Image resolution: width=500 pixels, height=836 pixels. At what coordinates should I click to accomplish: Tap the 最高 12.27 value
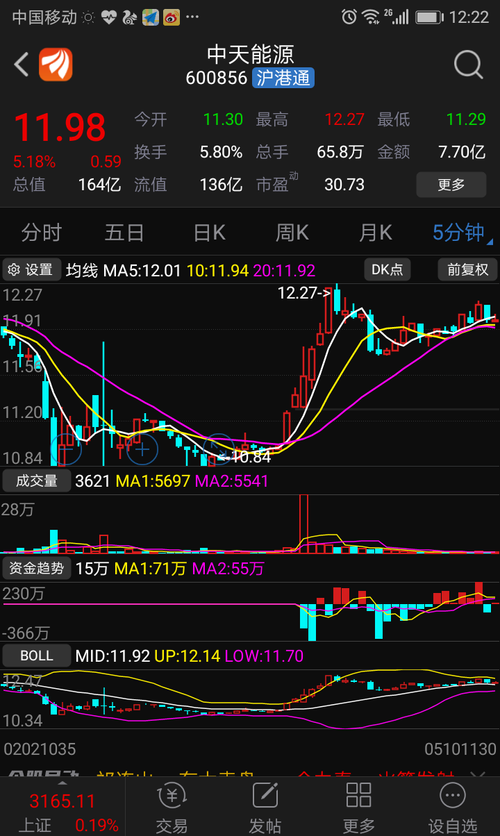coord(344,119)
